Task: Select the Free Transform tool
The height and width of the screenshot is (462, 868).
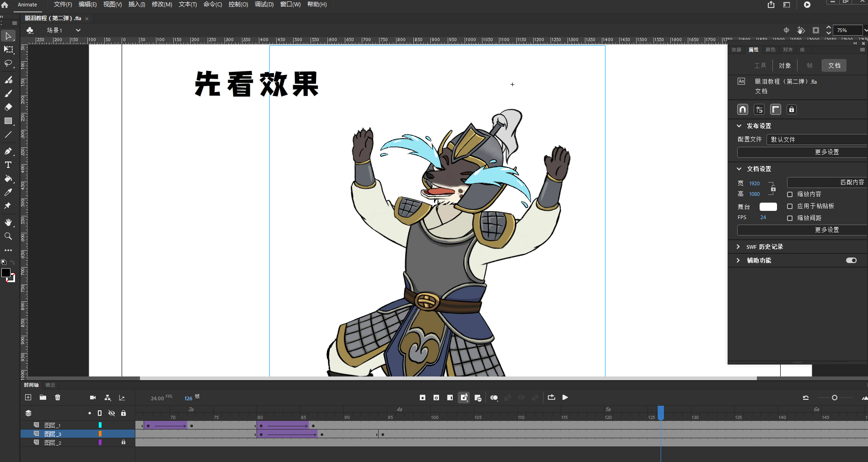Action: click(8, 49)
